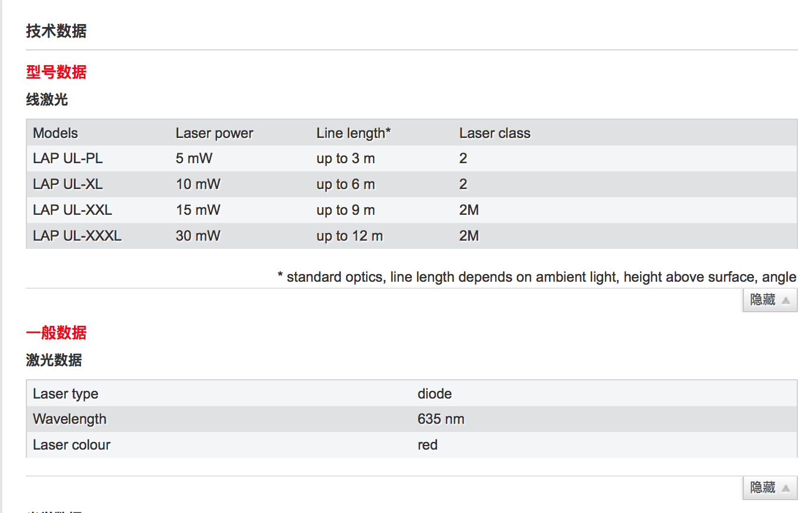Select the 激光数据 subheading
Screen dimensions: 812x513
54,360
